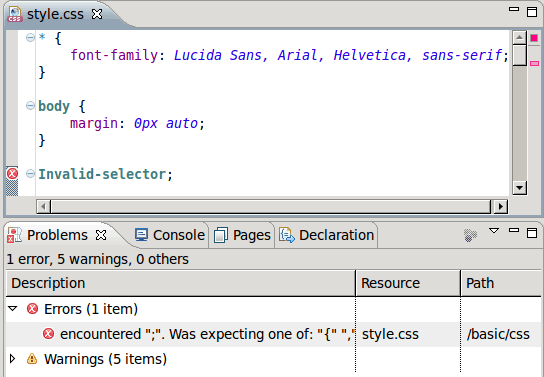Collapse the Errors (1 item) group
544x377 pixels.
tap(13, 308)
